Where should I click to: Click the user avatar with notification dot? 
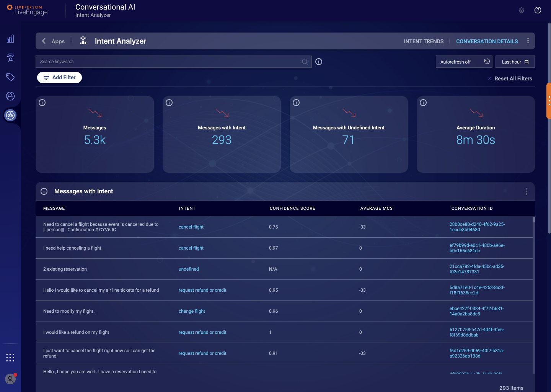10,379
